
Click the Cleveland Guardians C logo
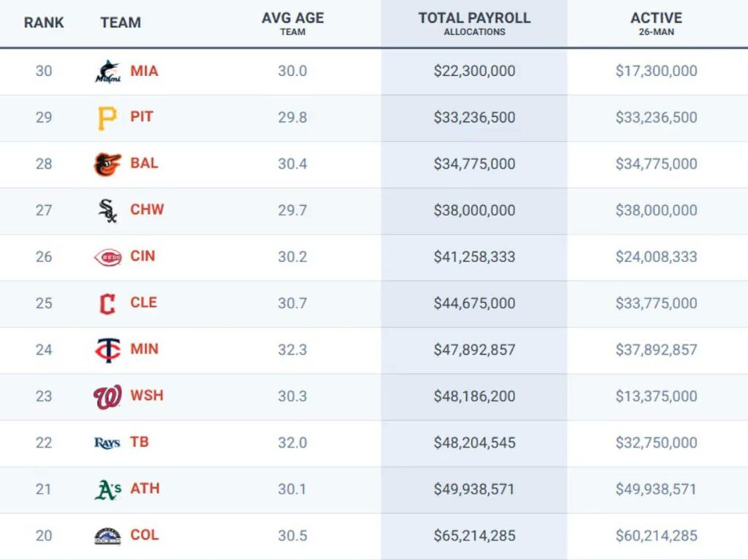tap(107, 303)
